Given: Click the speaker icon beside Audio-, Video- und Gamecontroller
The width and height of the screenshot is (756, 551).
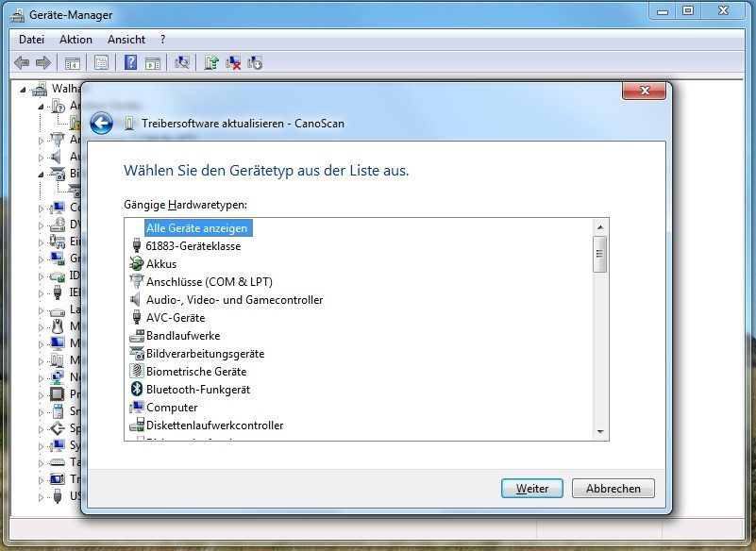Looking at the screenshot, I should 137,299.
